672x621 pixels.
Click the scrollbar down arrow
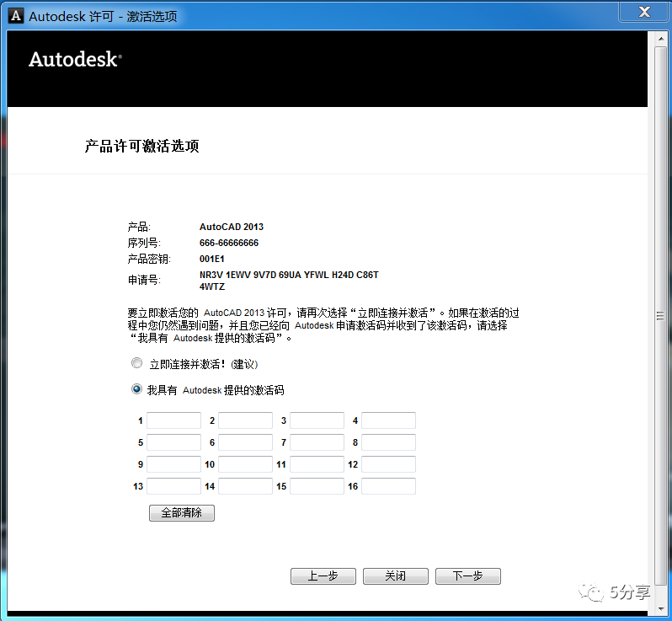click(661, 608)
